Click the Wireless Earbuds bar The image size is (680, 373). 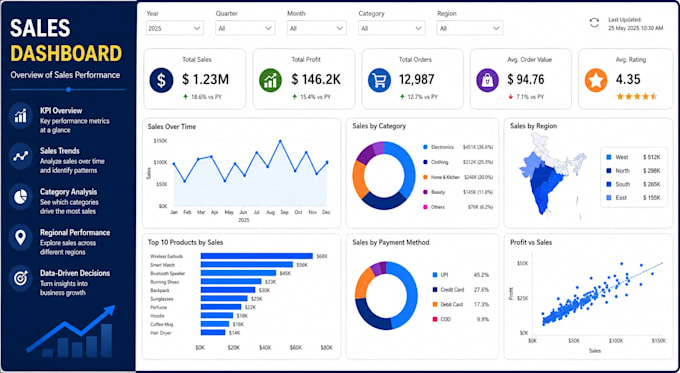coord(257,256)
